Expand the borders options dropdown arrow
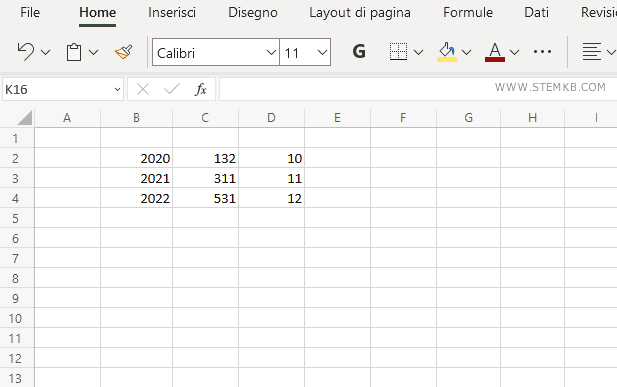This screenshot has height=387, width=617. click(x=419, y=52)
